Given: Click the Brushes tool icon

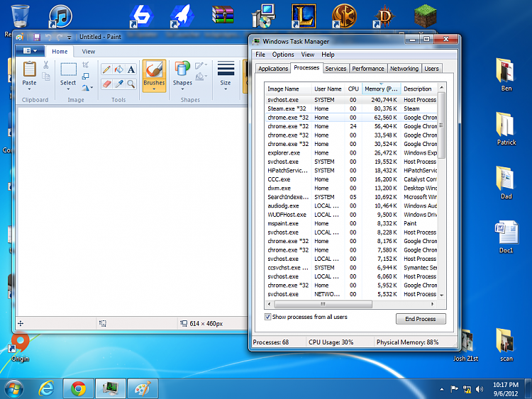Looking at the screenshot, I should [x=154, y=70].
